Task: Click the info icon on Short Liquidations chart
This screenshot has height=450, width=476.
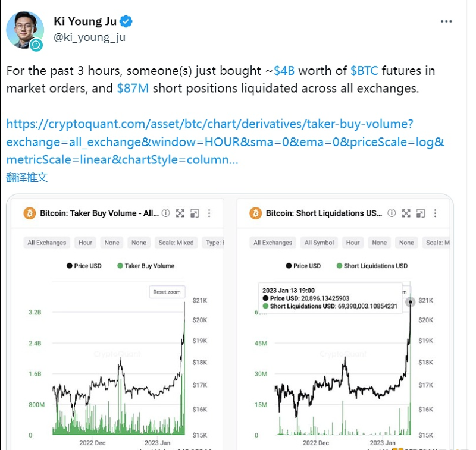Action: [x=392, y=213]
